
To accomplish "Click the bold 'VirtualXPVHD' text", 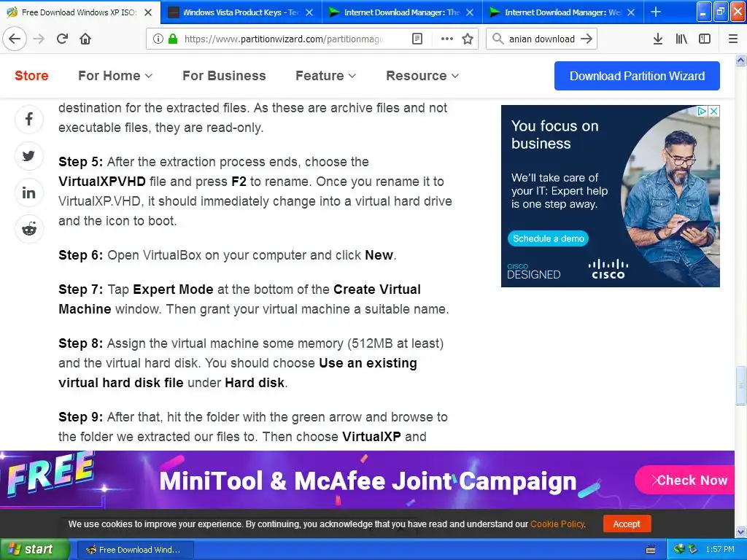I will pyautogui.click(x=102, y=182).
